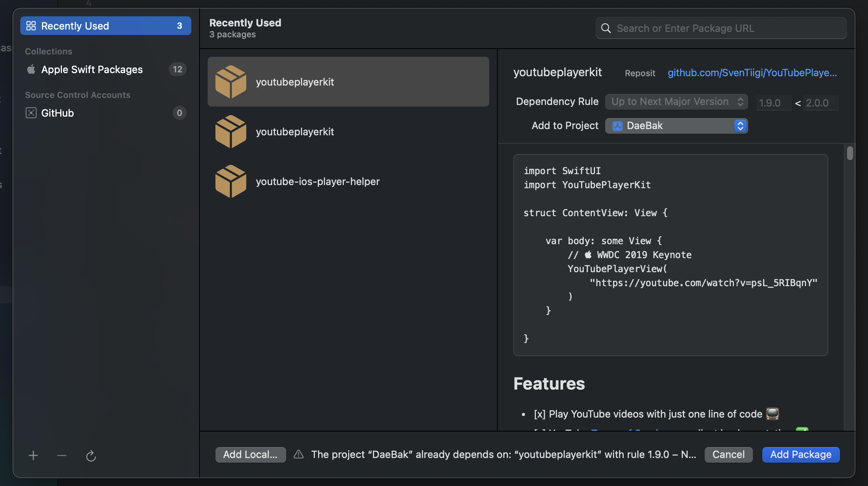Click the readme vertical scrollbar
868x486 pixels.
point(850,153)
